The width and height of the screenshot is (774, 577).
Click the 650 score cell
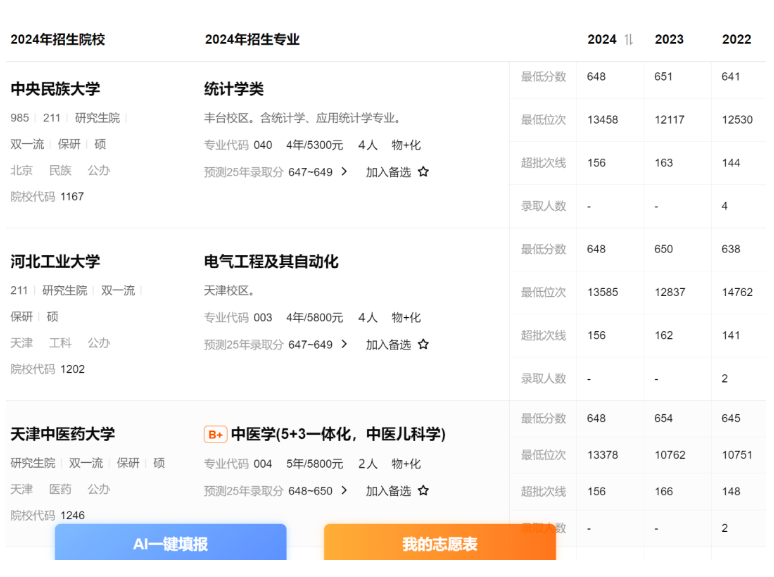point(663,250)
